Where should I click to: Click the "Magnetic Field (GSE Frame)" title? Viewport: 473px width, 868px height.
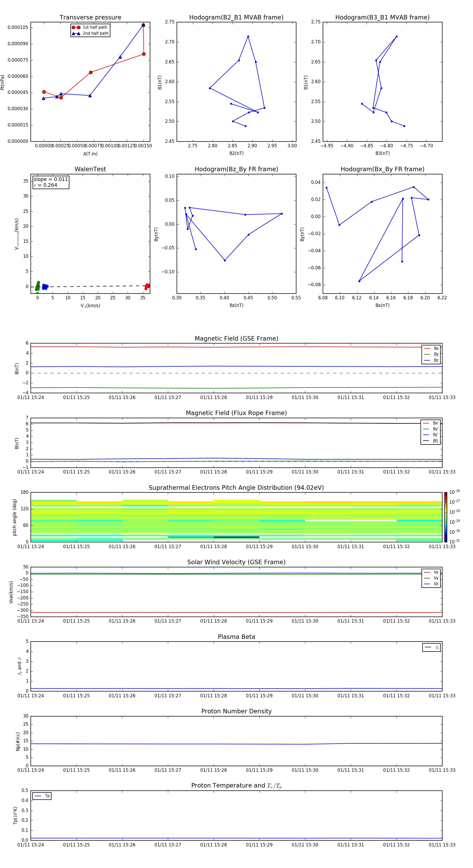236,339
